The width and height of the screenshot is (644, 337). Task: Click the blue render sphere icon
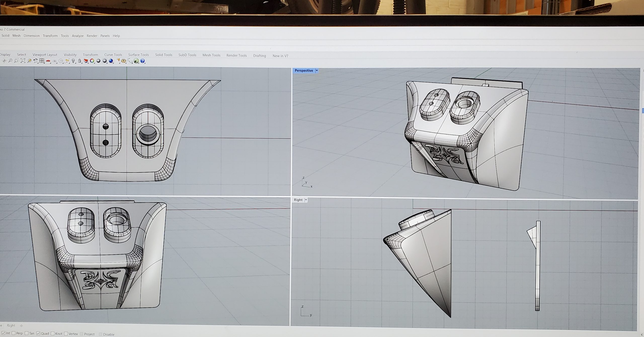(111, 61)
